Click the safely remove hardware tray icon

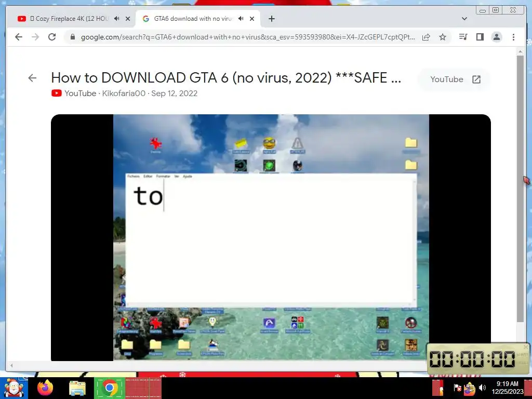470,388
